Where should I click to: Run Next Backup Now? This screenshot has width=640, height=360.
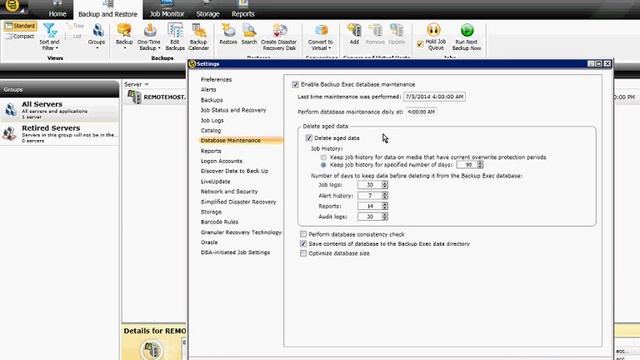click(x=467, y=37)
